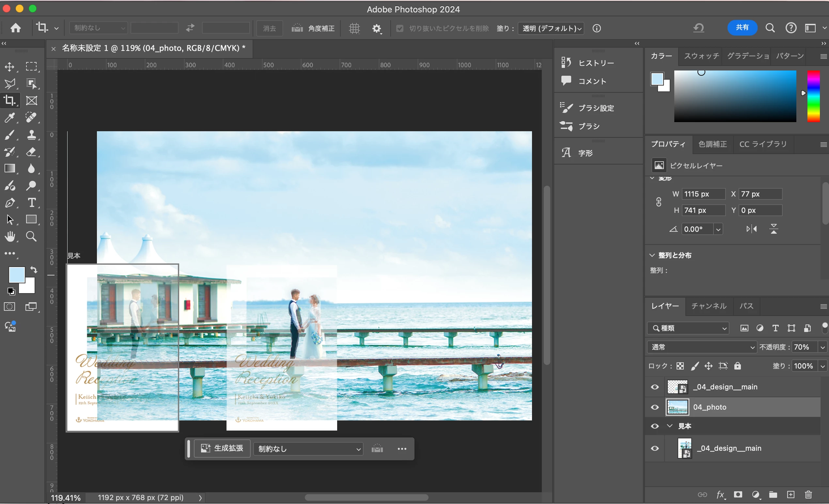Select the Eyedropper tool
This screenshot has width=829, height=504.
[9, 118]
